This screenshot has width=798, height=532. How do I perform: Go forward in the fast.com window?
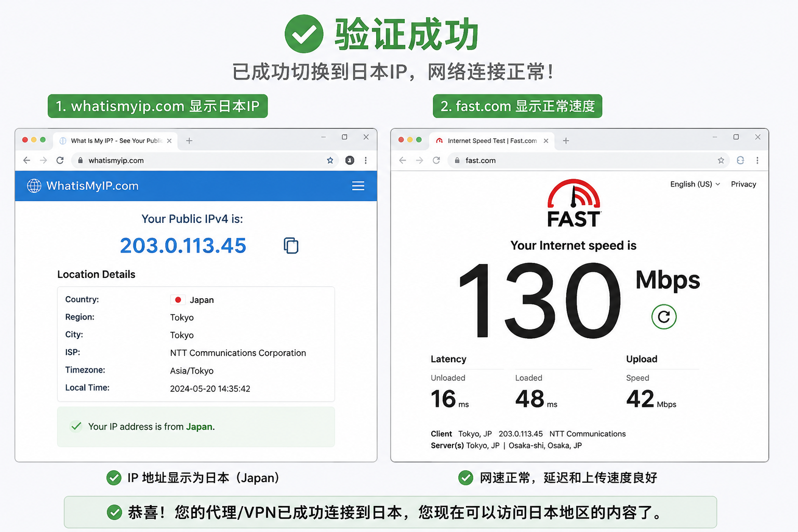pos(419,161)
